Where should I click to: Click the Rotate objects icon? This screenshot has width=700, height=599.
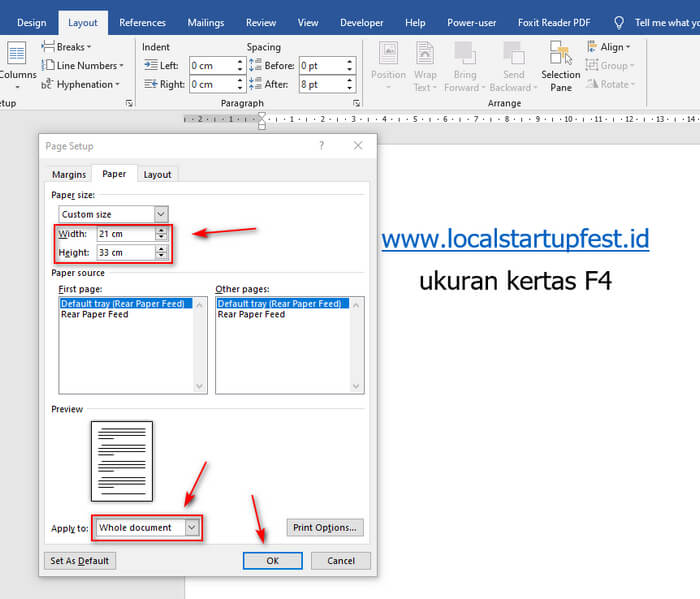[592, 84]
